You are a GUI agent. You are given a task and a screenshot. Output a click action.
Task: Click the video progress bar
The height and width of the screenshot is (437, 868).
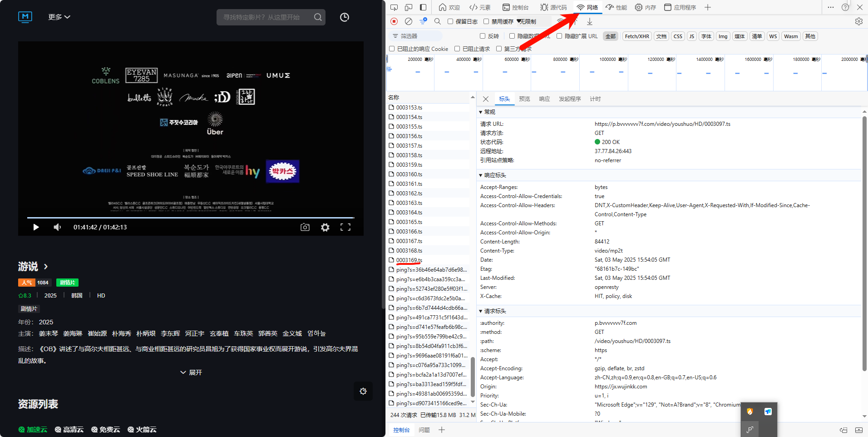(x=191, y=218)
